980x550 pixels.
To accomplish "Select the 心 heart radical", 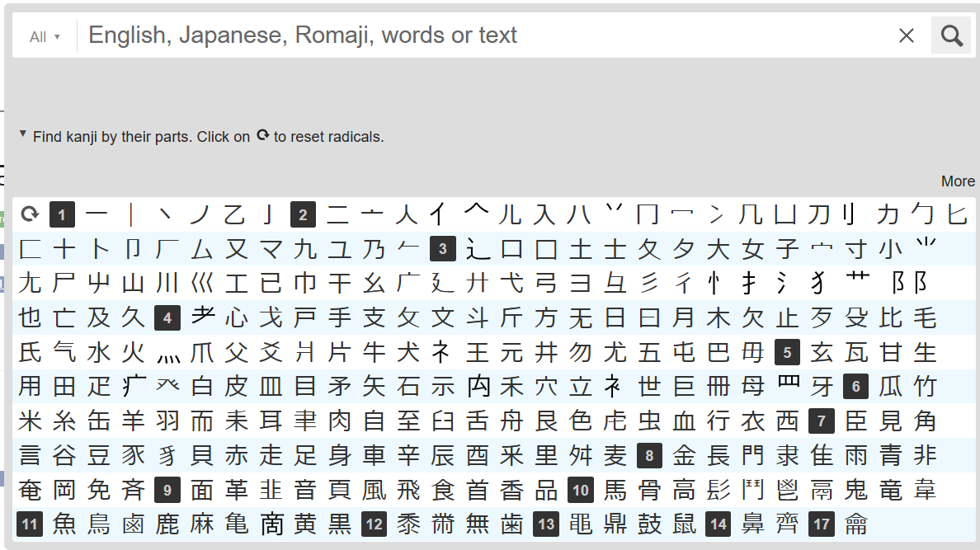I will (236, 317).
